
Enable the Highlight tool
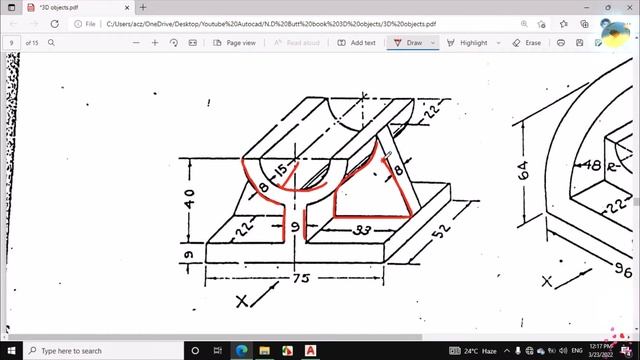click(x=467, y=42)
